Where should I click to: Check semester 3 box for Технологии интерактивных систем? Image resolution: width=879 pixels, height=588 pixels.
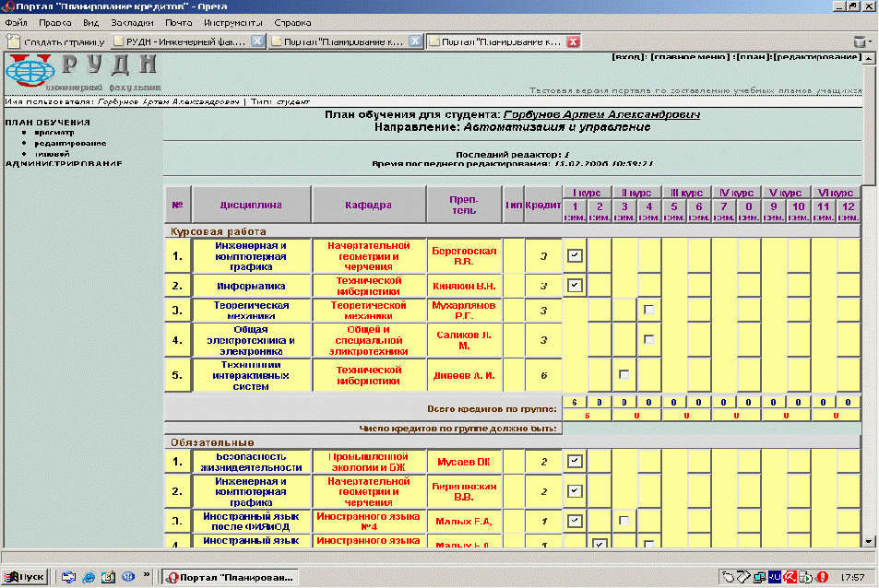pos(624,374)
